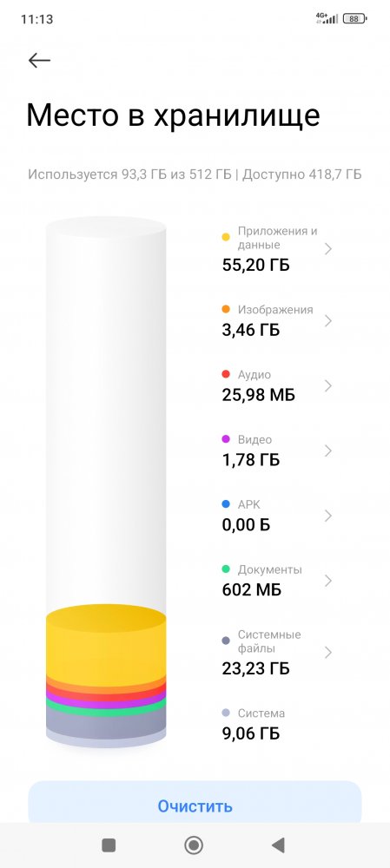Image resolution: width=390 pixels, height=868 pixels.
Task: Open the Видео chevron arrow
Action: pos(328,450)
